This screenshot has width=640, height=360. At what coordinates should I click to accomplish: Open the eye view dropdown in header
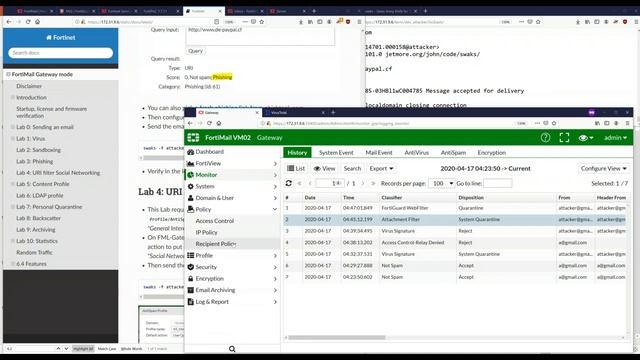click(x=586, y=138)
